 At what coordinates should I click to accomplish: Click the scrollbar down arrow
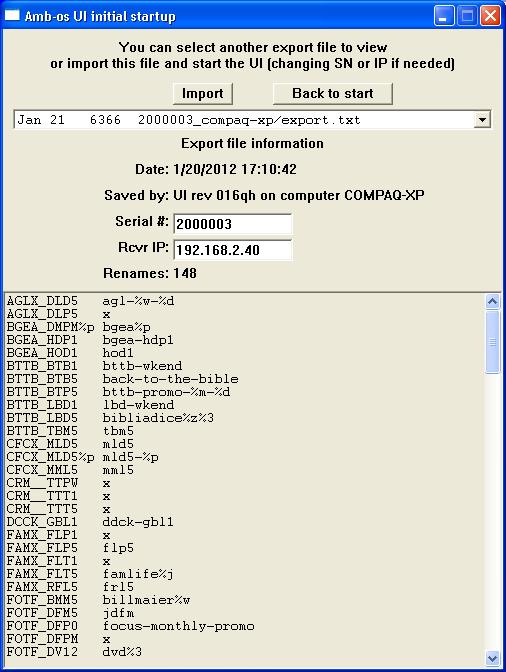coord(492,658)
